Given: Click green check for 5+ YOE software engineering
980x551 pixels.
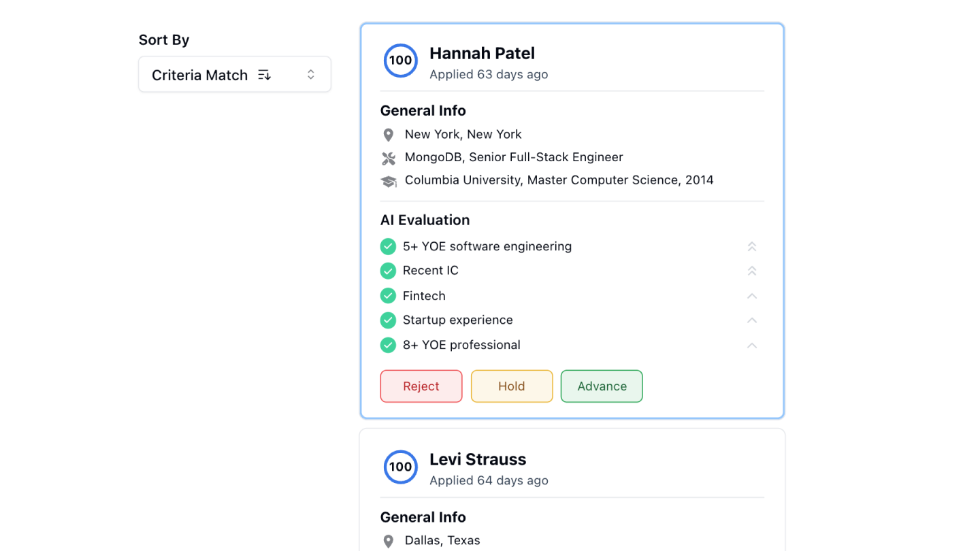Looking at the screenshot, I should tap(388, 246).
